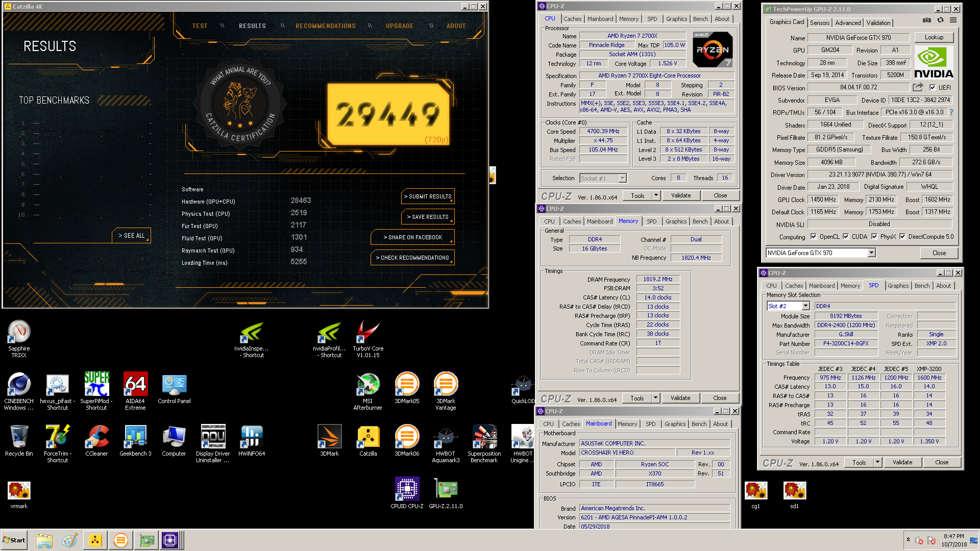
Task: Click the BIOS export share icon in GPU-Z
Action: click(918, 87)
